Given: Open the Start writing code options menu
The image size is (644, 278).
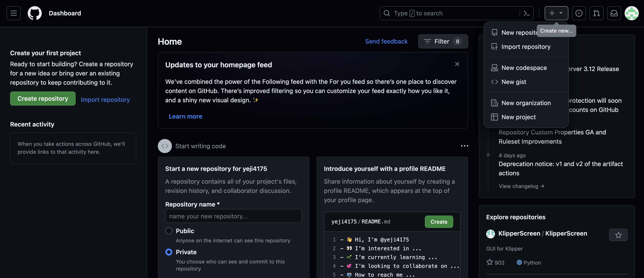Looking at the screenshot, I should coord(464,146).
